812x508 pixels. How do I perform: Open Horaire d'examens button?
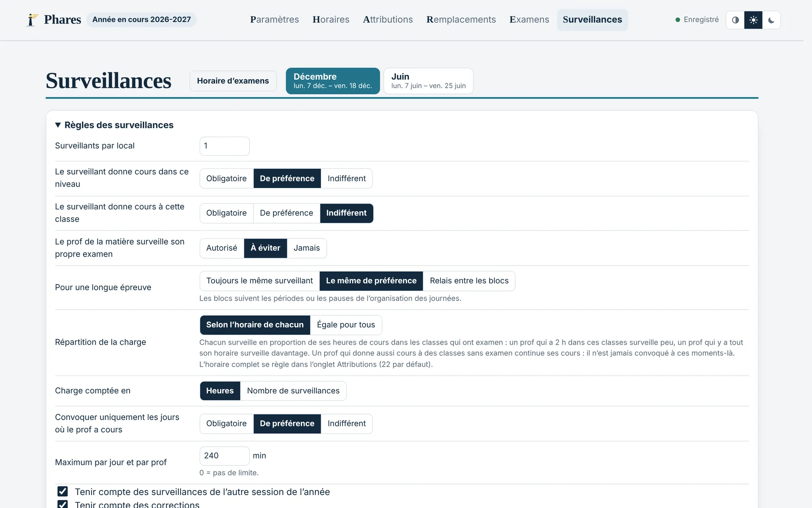click(x=233, y=81)
